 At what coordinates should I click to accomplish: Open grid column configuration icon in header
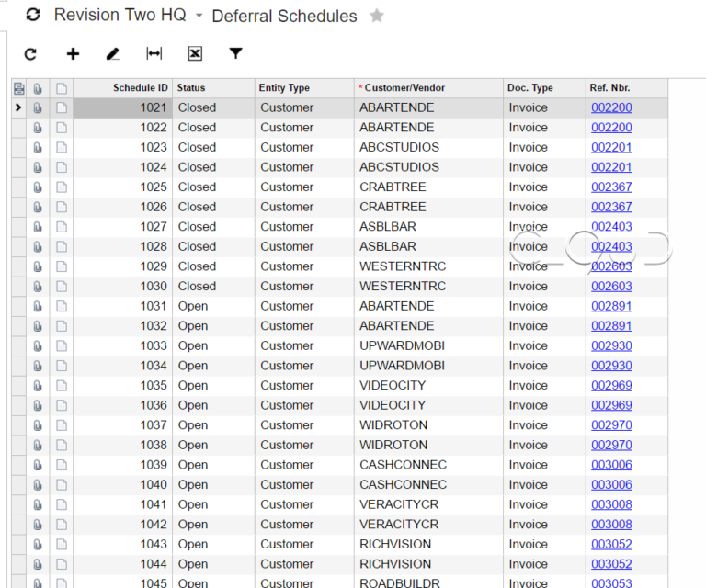click(19, 88)
